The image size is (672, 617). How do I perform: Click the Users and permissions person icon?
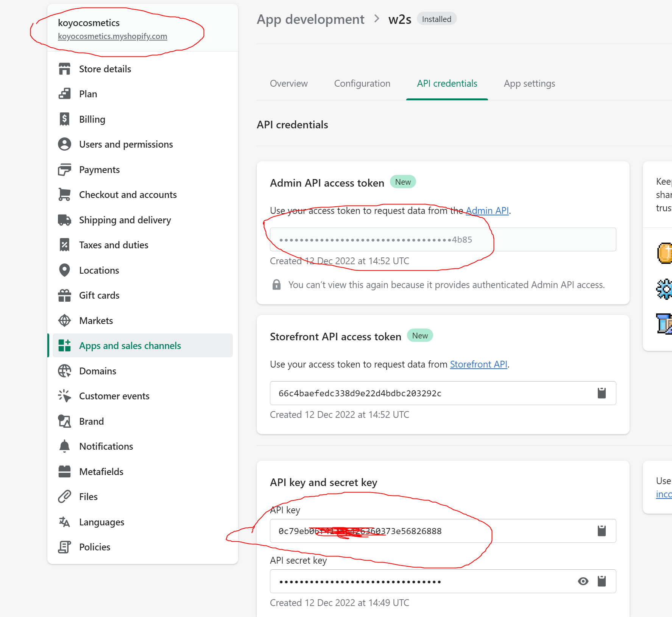pyautogui.click(x=64, y=144)
